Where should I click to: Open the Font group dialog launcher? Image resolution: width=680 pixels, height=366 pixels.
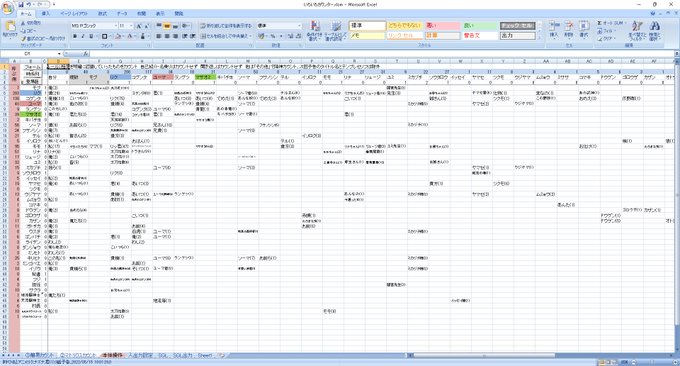tap(149, 45)
